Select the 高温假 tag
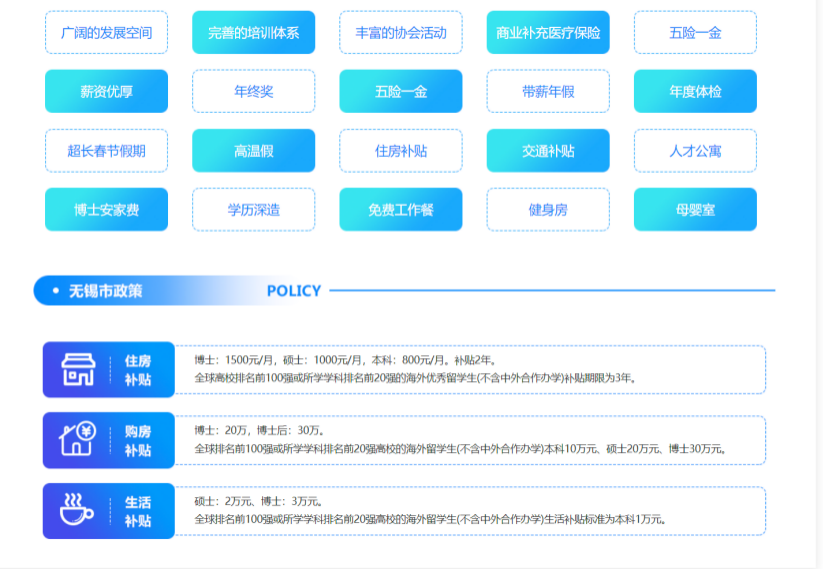 pos(253,151)
